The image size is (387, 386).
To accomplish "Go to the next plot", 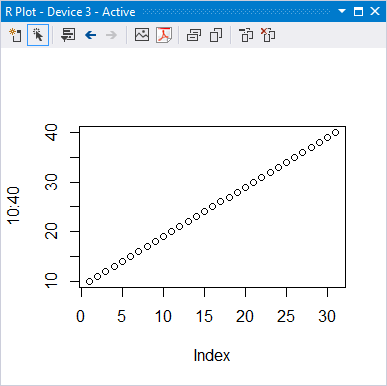I will (111, 35).
